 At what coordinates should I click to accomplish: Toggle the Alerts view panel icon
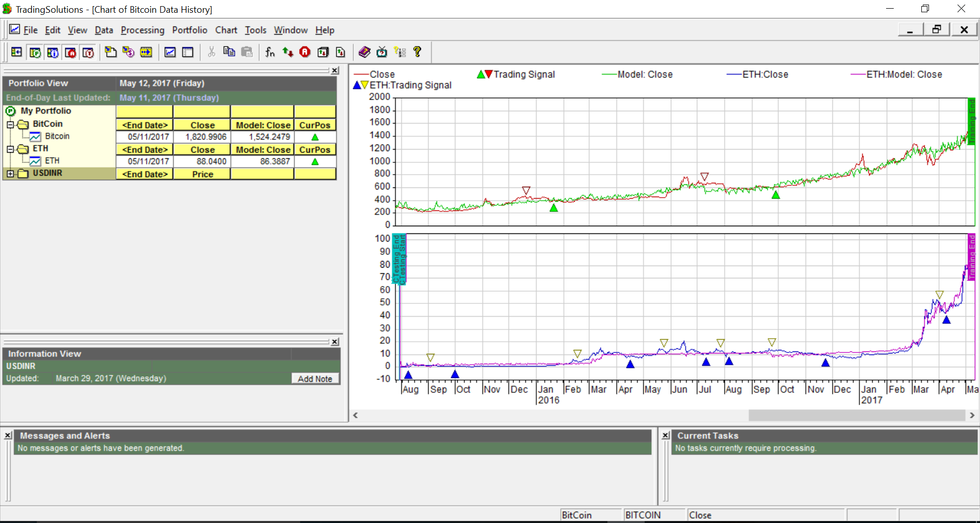tap(70, 52)
